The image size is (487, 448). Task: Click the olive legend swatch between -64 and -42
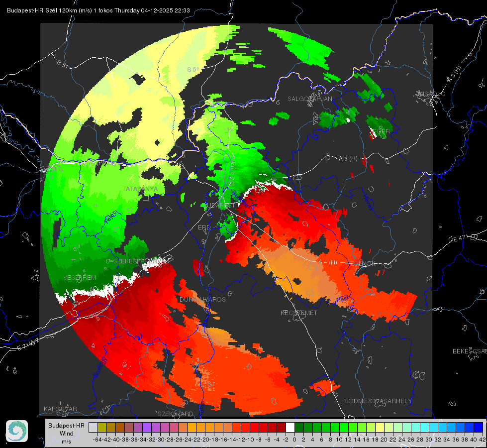click(102, 427)
